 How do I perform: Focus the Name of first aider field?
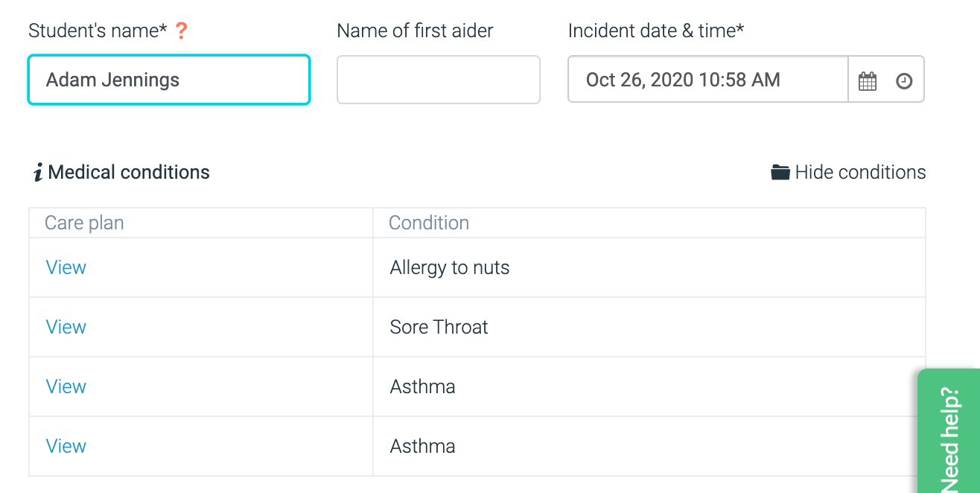tap(438, 80)
